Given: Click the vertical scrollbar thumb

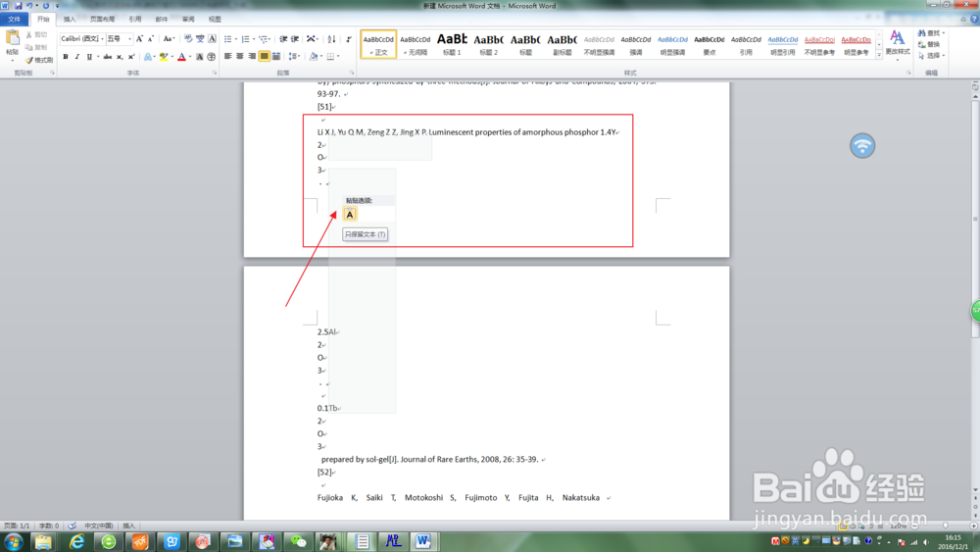Looking at the screenshot, I should click(975, 219).
